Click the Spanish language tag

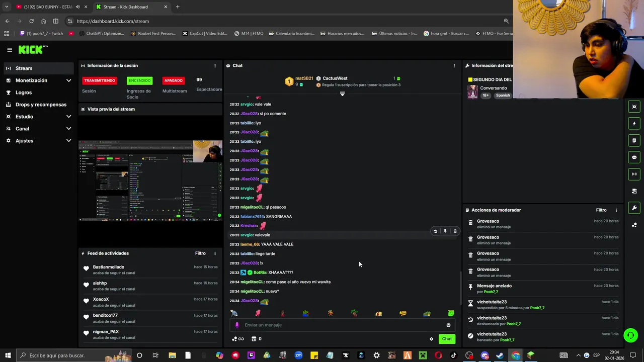click(x=503, y=95)
